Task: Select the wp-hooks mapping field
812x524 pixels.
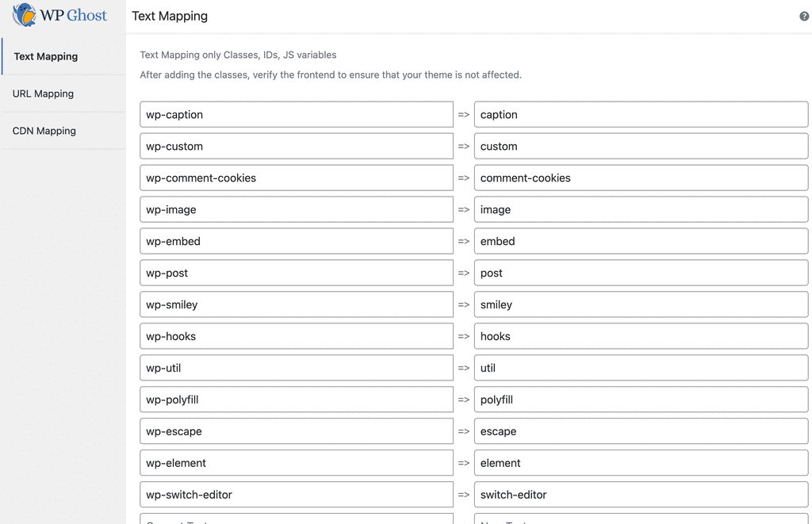Action: click(296, 336)
